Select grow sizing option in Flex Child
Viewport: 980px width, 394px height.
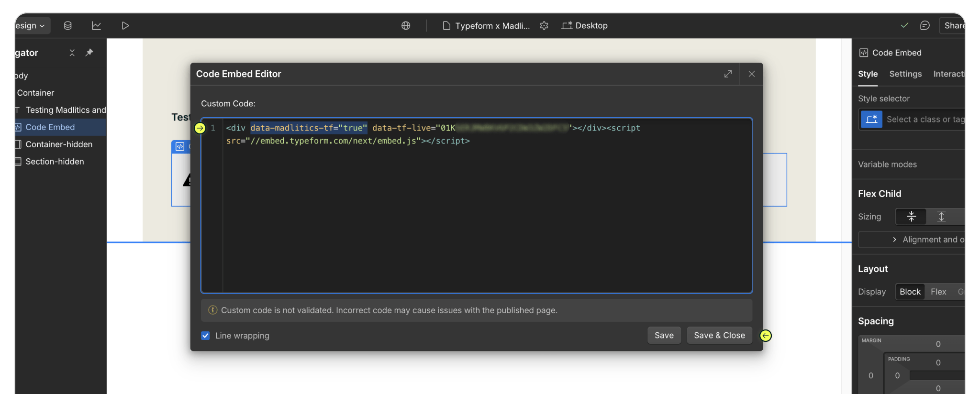941,217
